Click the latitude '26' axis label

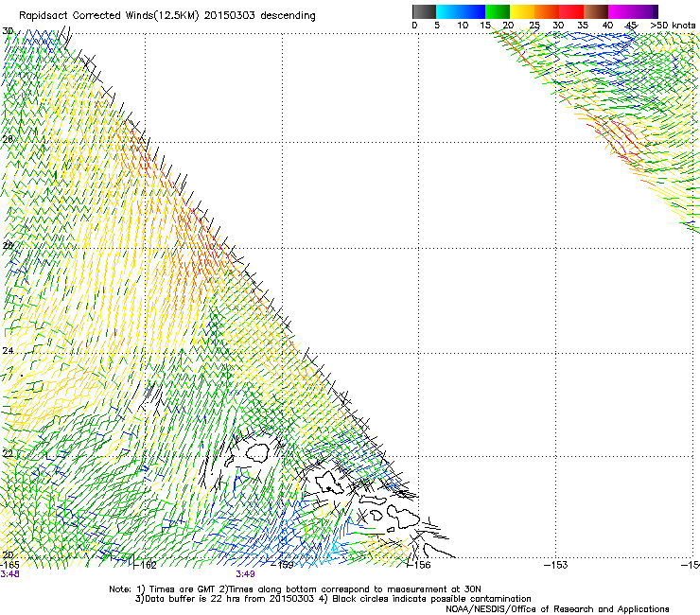point(8,246)
